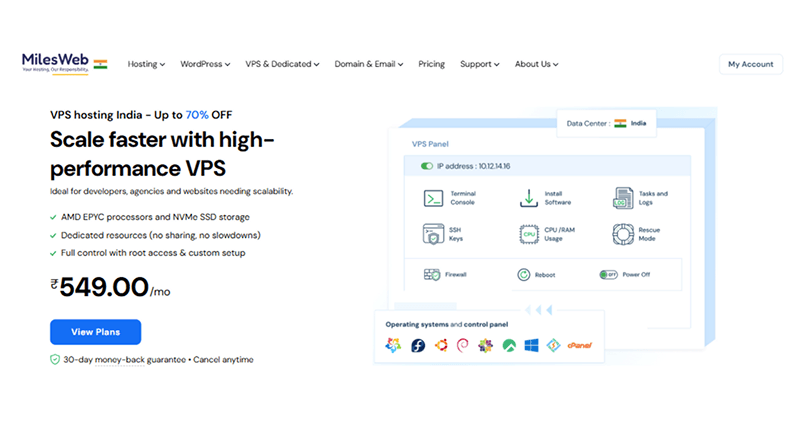Select the Windows logo
Viewport: 800px width, 445px height.
531,345
